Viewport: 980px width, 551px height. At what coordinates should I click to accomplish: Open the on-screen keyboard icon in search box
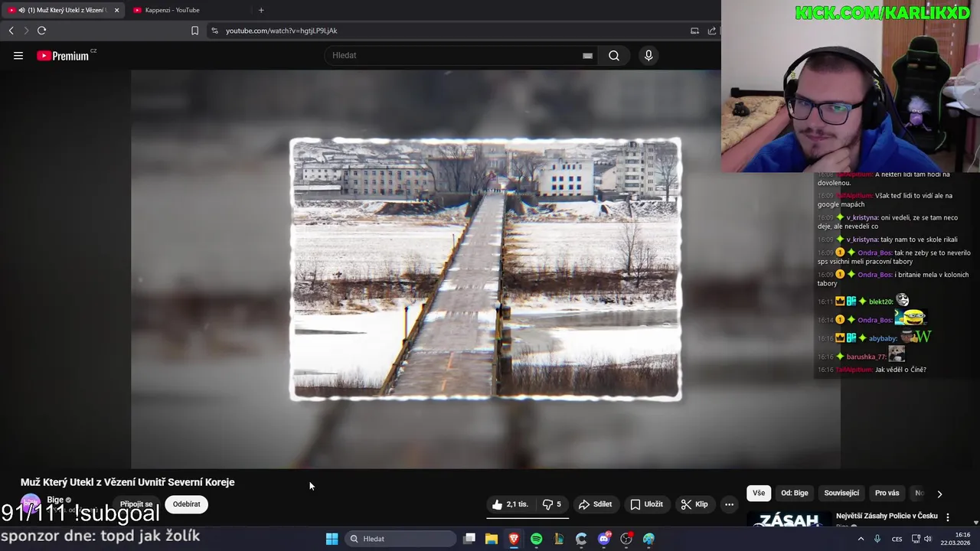[x=587, y=55]
